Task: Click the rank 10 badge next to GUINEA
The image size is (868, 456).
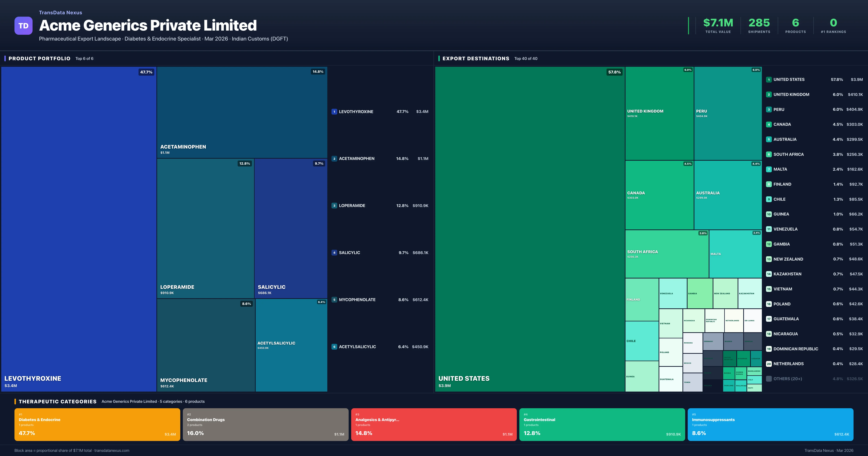Action: click(x=769, y=214)
